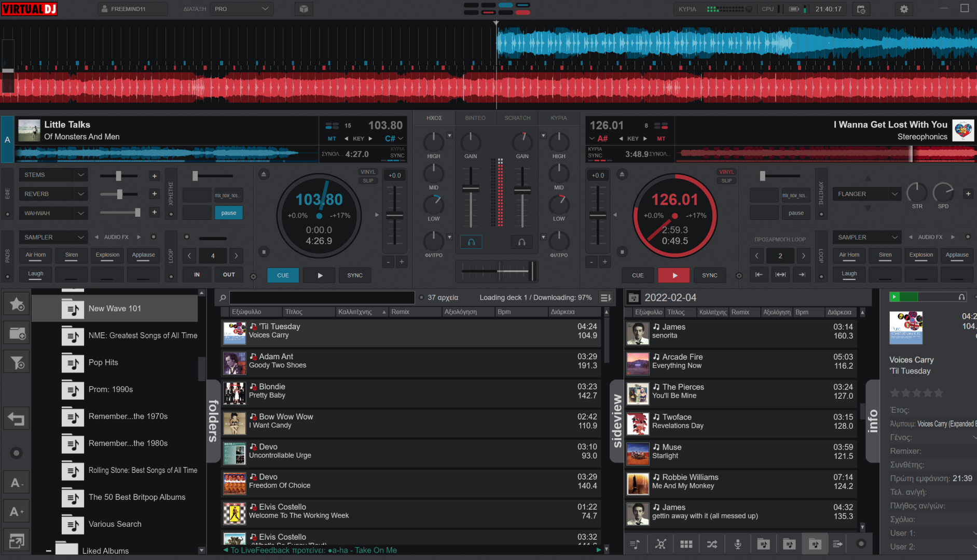The height and width of the screenshot is (560, 977).
Task: Click CUE button on left deck
Action: tap(283, 275)
